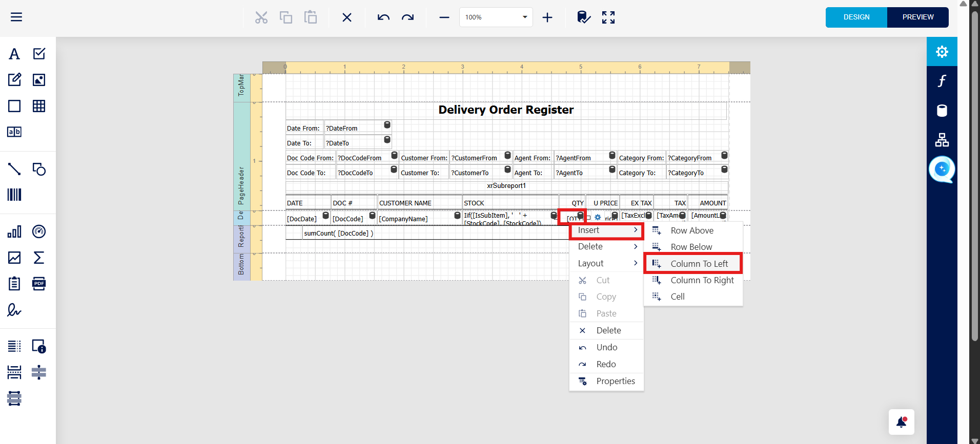Choose Properties in the context menu
The width and height of the screenshot is (980, 444).
[x=615, y=381]
